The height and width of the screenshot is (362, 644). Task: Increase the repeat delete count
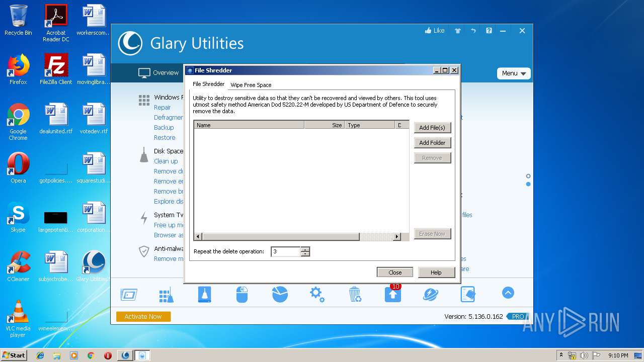pyautogui.click(x=305, y=249)
